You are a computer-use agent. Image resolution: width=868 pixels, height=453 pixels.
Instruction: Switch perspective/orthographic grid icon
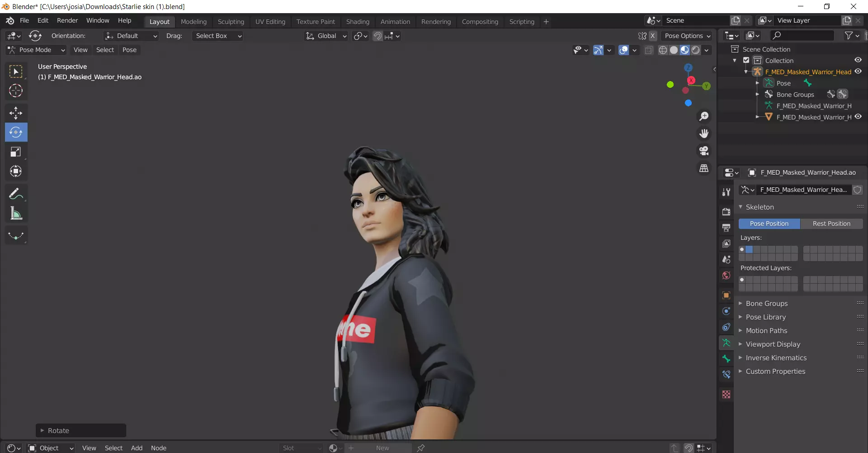coord(704,168)
